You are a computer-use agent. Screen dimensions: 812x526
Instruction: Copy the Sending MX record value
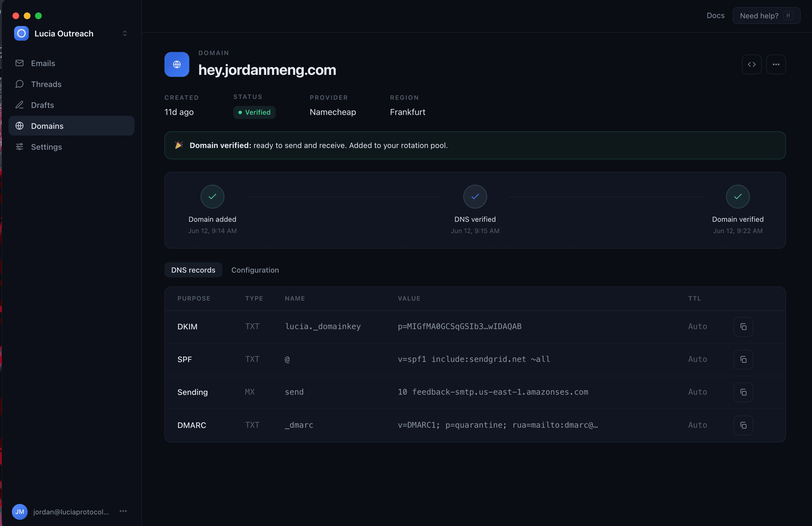[x=743, y=392]
